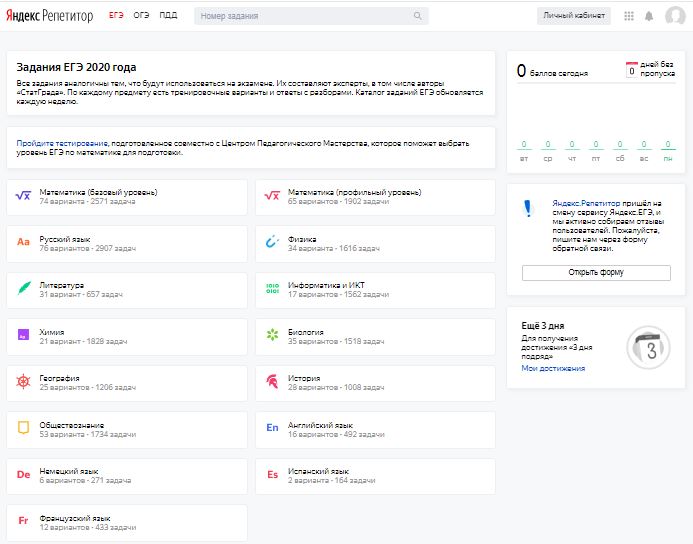Click the search magnifier icon

tap(417, 17)
